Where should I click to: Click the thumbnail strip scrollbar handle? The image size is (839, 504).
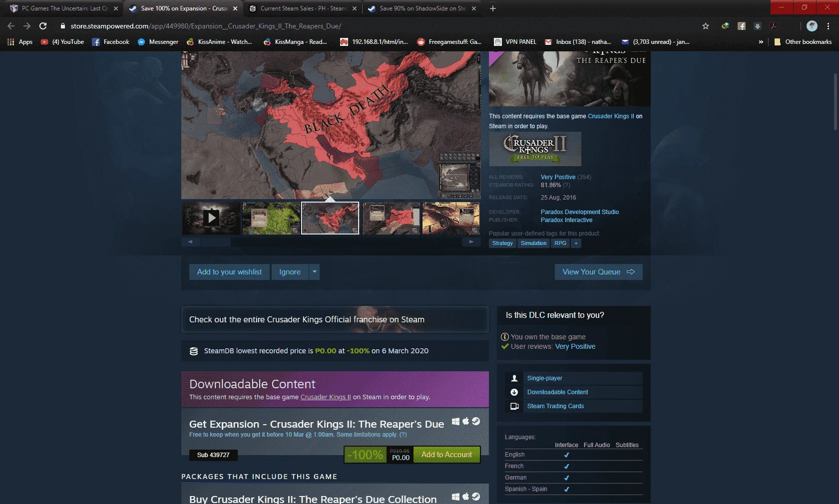click(x=215, y=242)
